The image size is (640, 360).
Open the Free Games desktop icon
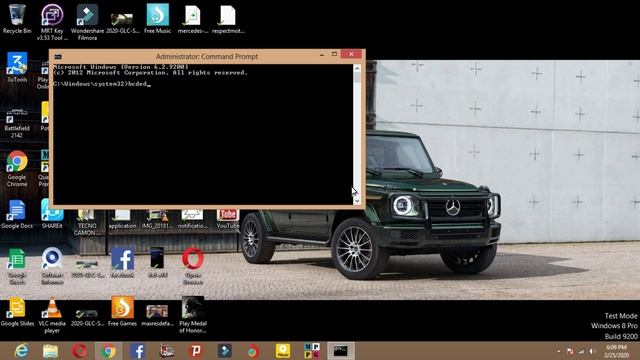coord(122,312)
